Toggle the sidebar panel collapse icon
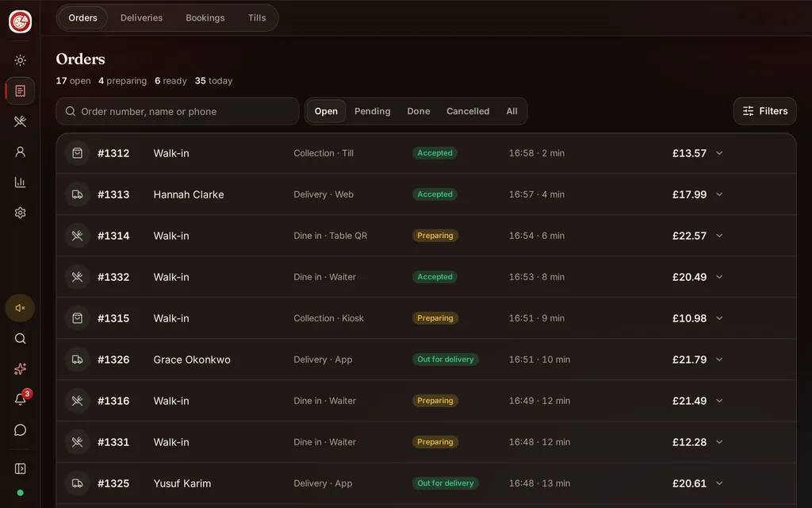Screen dimensions: 812x508 point(20,468)
